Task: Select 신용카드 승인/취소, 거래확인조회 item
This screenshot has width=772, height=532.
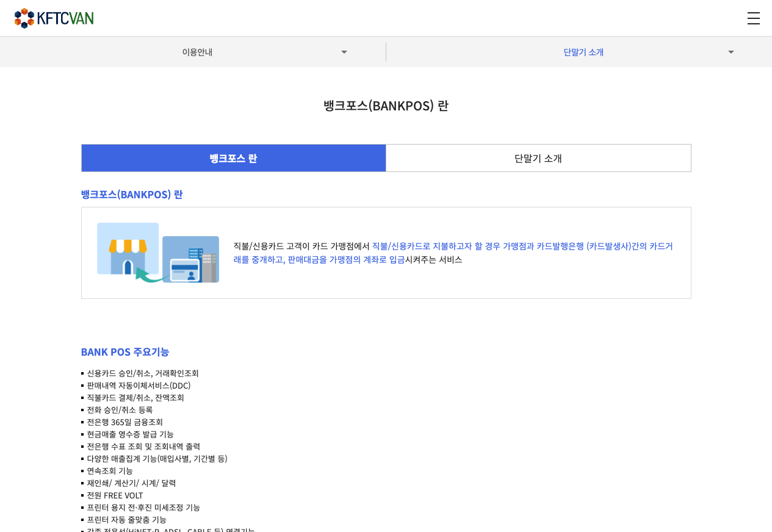Action: click(143, 373)
